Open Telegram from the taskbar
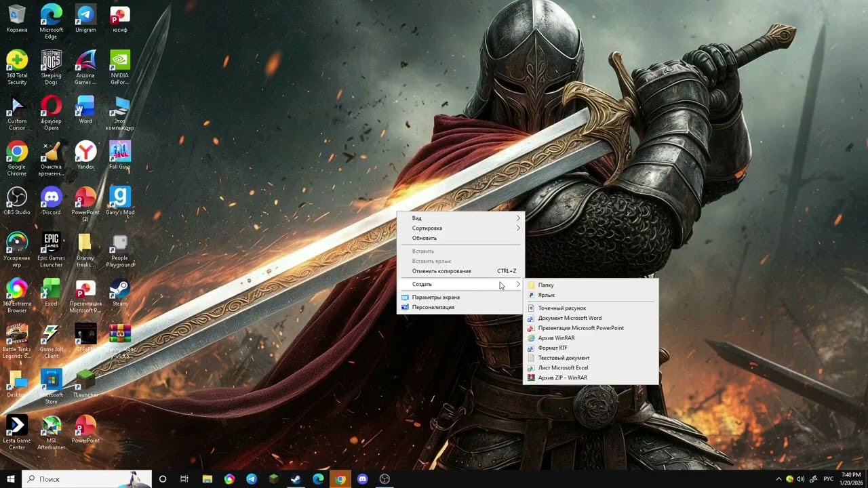The width and height of the screenshot is (868, 488). (x=252, y=479)
